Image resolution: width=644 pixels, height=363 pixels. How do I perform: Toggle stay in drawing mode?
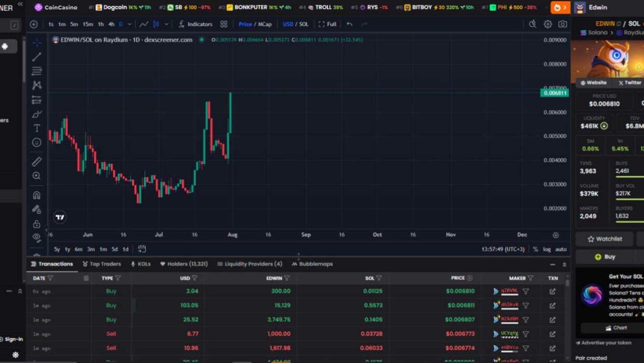(36, 210)
